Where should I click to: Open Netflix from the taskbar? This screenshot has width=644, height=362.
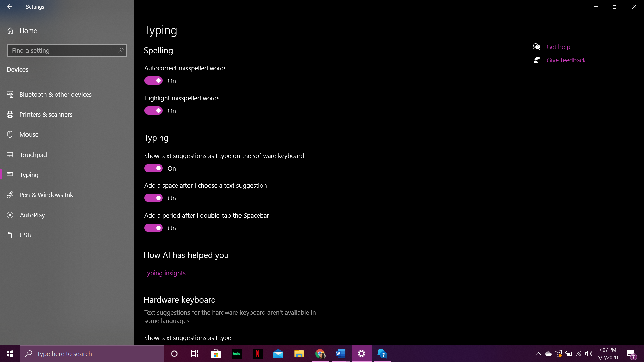(x=258, y=354)
